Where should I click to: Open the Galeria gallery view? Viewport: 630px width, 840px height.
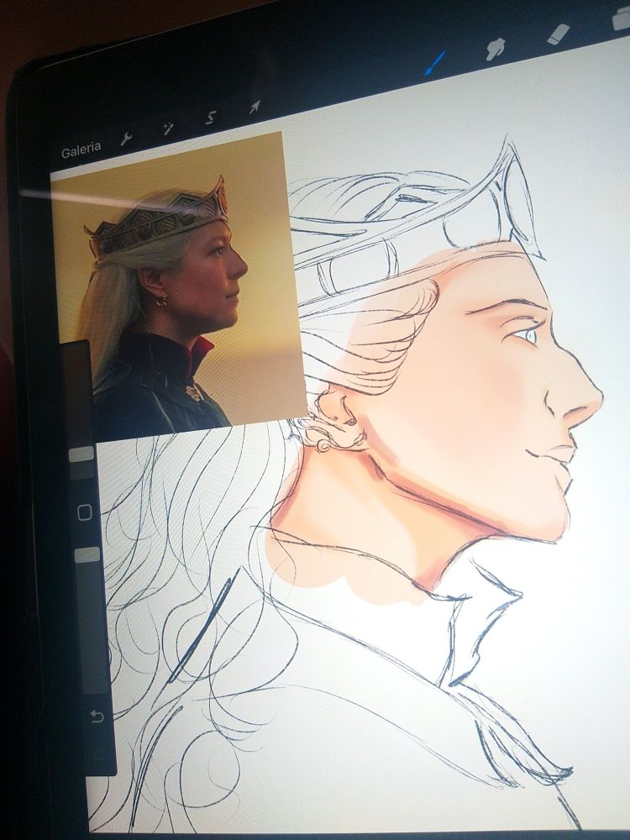81,150
